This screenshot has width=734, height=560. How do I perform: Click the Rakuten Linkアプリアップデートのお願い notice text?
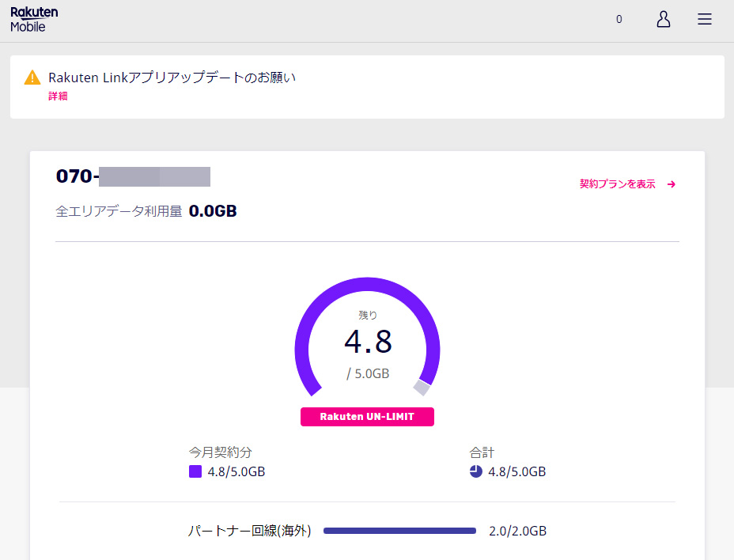click(172, 78)
